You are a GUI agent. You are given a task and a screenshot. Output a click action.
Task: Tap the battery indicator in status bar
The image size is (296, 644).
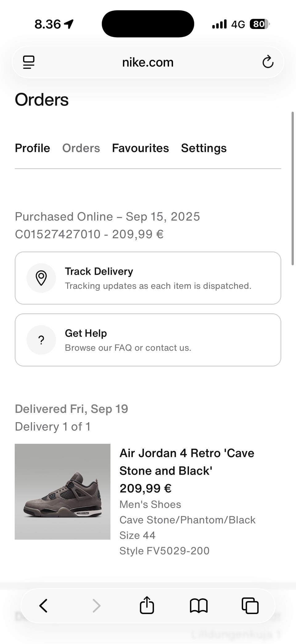click(260, 24)
